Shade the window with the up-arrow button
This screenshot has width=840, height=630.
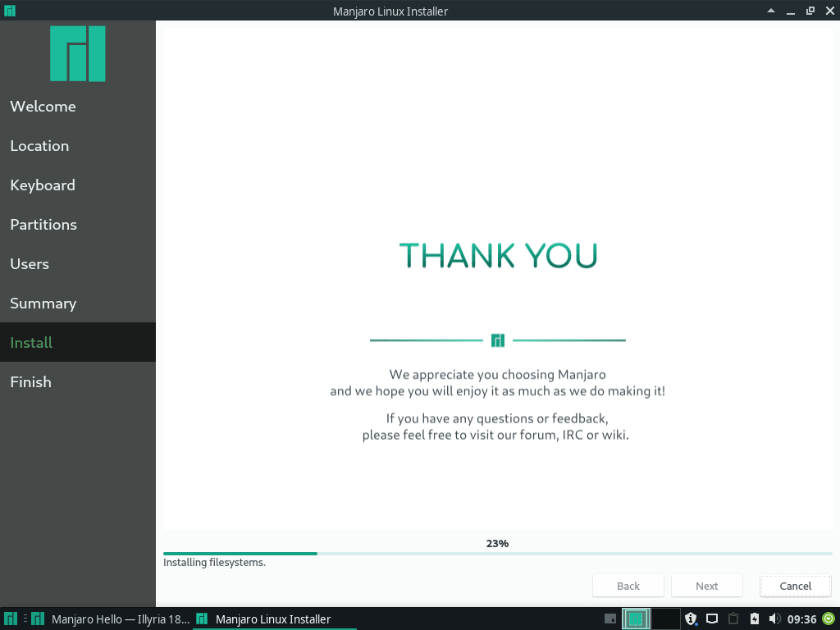pos(771,11)
